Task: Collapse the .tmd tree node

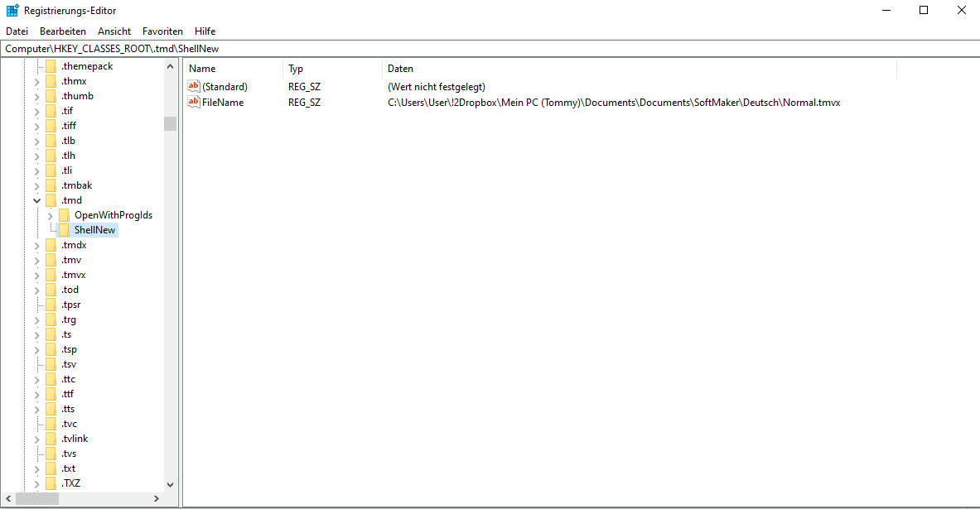Action: click(x=36, y=200)
